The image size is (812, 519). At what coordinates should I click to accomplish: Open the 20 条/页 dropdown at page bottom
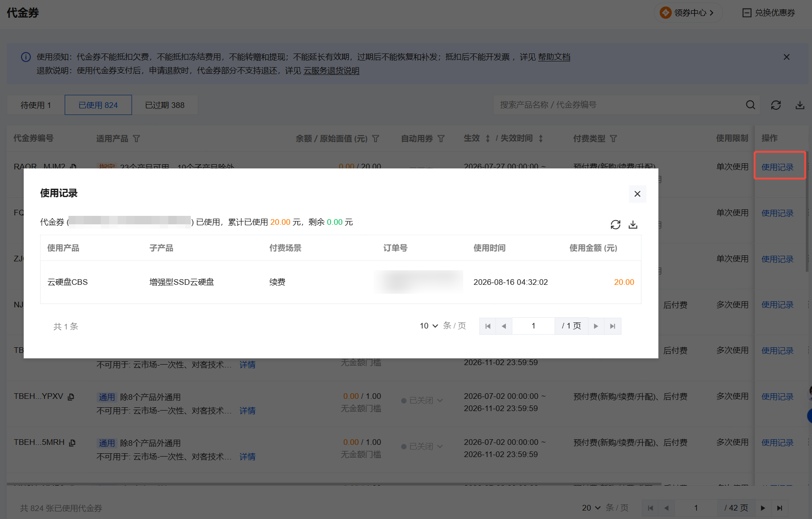point(591,508)
